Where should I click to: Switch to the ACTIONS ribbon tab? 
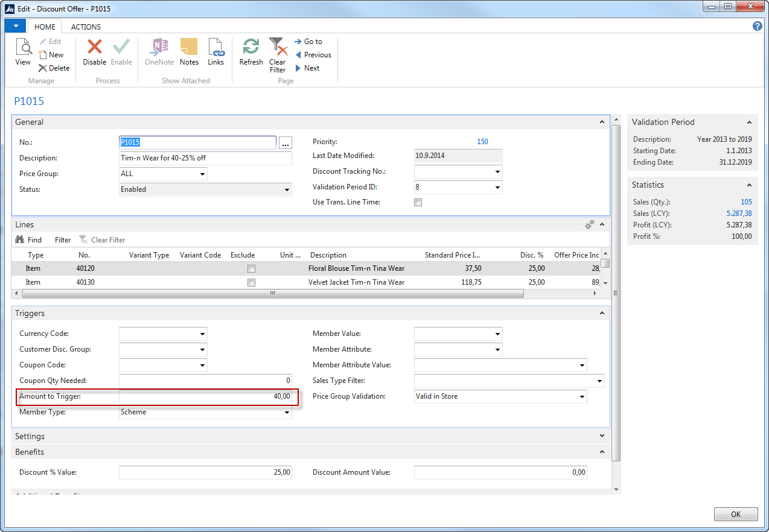[86, 27]
